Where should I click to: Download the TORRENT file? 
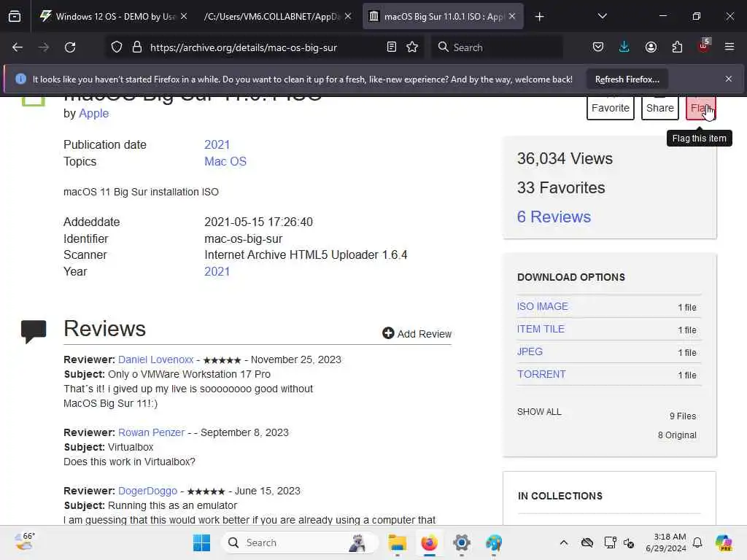(541, 374)
